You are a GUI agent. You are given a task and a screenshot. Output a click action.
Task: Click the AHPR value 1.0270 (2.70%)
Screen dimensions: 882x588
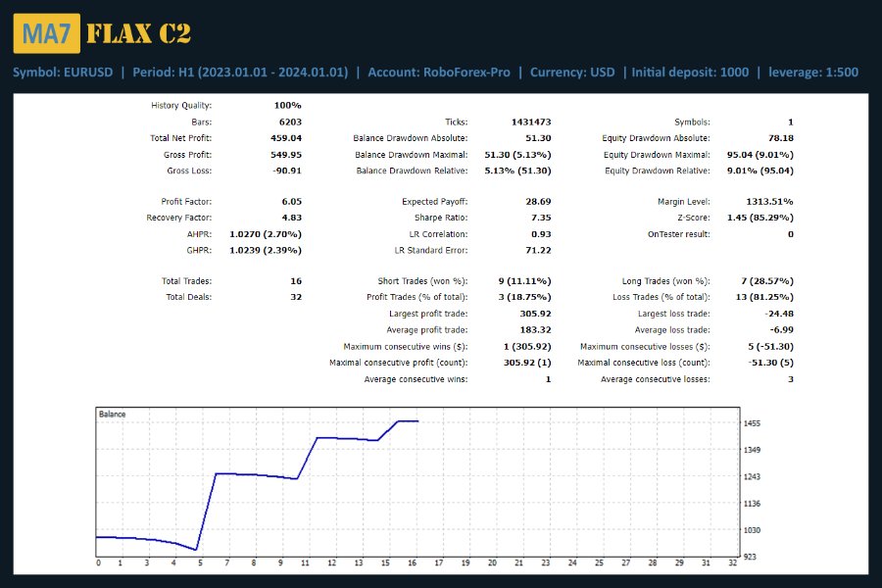tap(266, 234)
